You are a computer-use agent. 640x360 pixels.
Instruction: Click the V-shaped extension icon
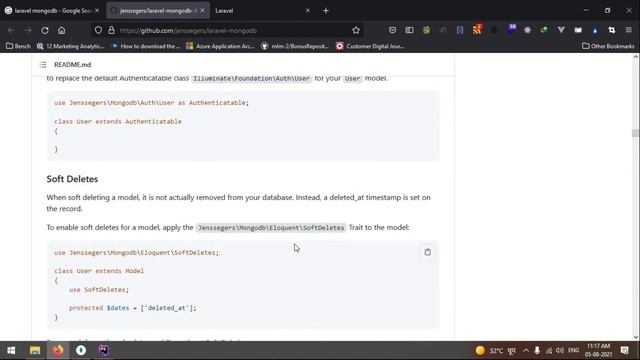pyautogui.click(x=561, y=30)
